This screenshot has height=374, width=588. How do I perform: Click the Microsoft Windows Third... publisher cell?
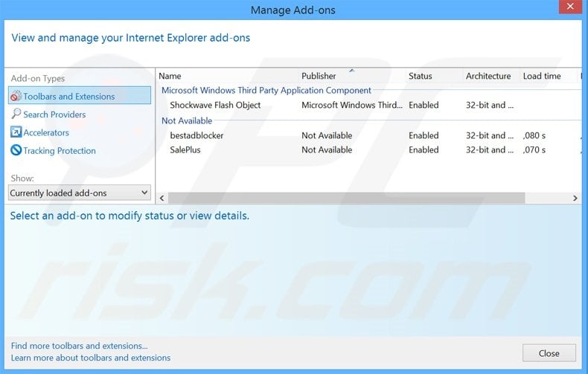tap(352, 105)
